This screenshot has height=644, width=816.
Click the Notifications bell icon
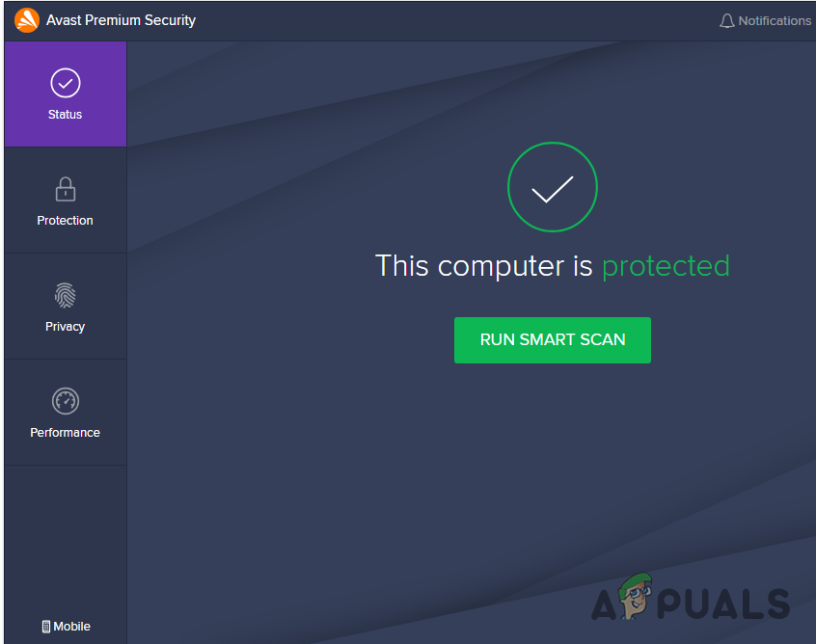tap(727, 21)
